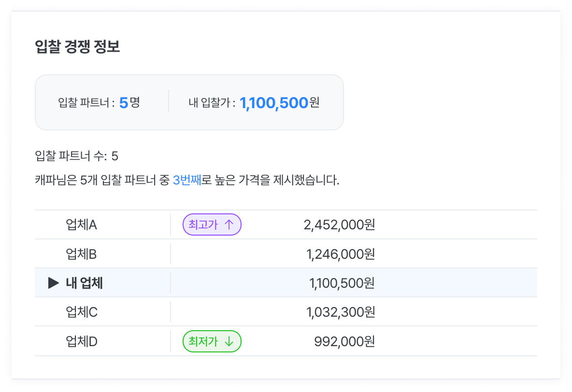572x392 pixels.
Task: Click the 내 입찰가 label in summary box
Action: coord(212,102)
